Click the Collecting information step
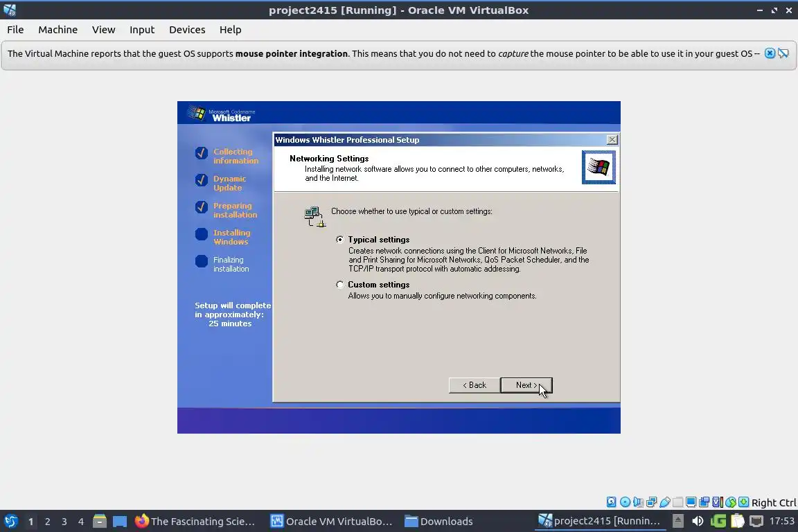 (x=236, y=156)
